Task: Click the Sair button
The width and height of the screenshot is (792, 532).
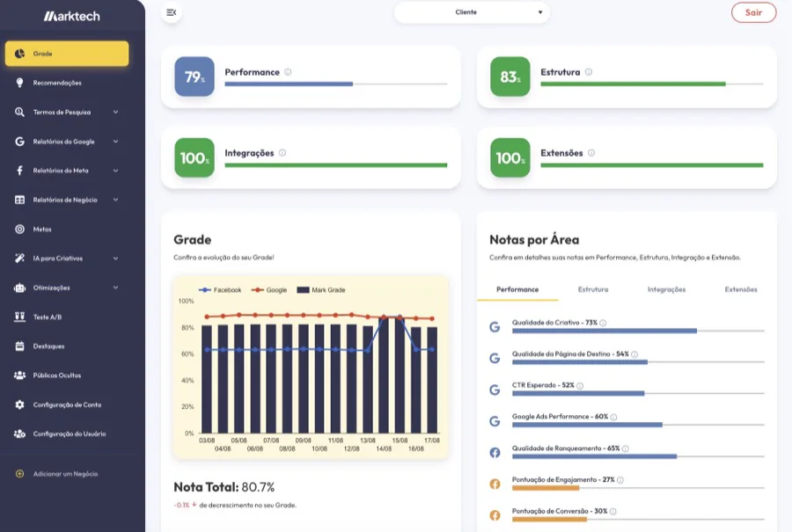Action: point(753,12)
